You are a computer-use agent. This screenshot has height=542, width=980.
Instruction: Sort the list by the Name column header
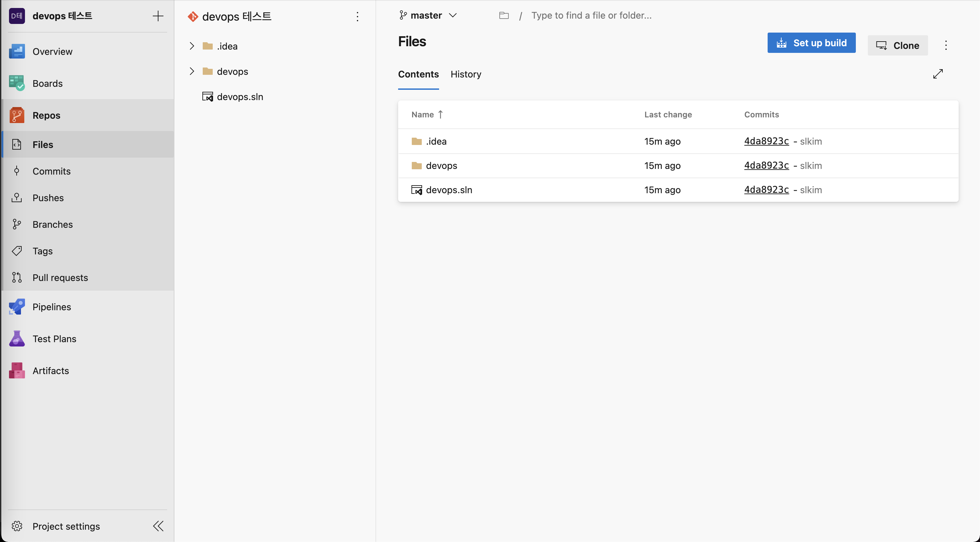coord(423,114)
